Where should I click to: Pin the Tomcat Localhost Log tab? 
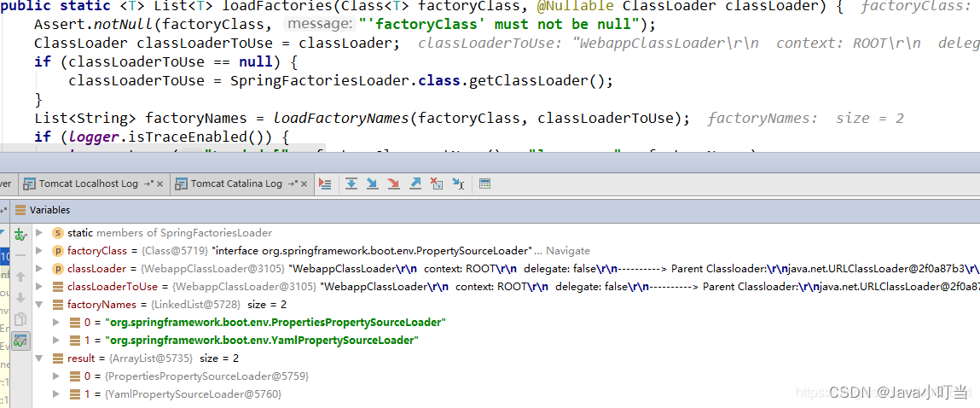tap(148, 184)
